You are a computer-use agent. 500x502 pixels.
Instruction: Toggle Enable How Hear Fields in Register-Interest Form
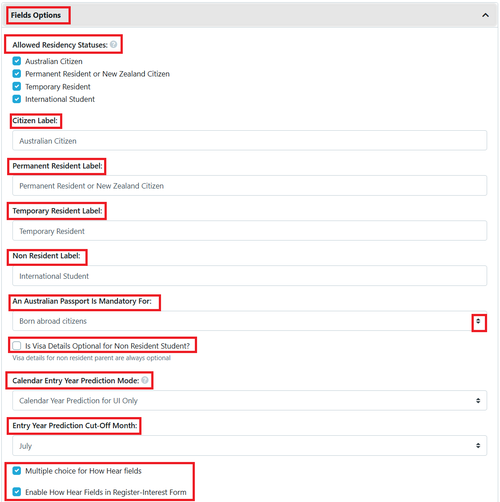(x=17, y=492)
